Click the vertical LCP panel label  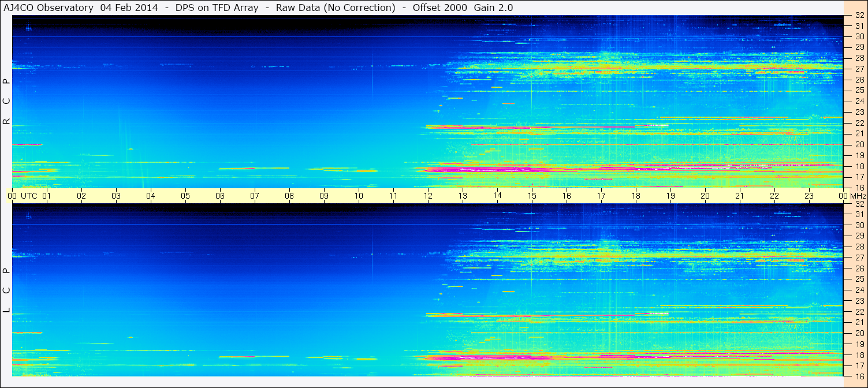[6, 290]
